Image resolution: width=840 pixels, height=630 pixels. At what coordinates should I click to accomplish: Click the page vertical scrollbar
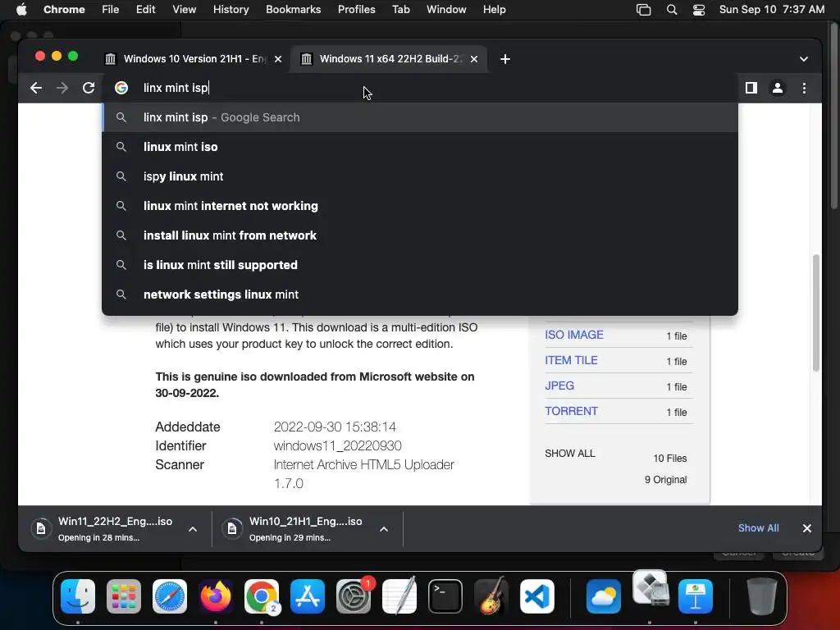point(816,313)
